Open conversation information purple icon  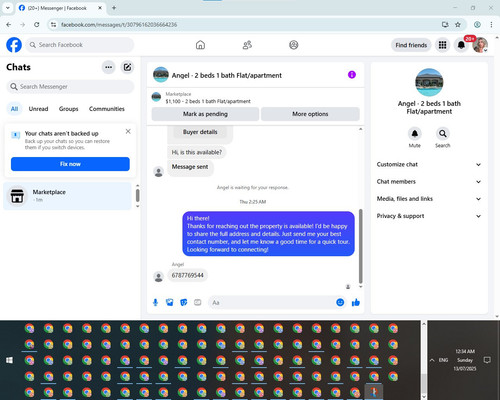pyautogui.click(x=352, y=75)
